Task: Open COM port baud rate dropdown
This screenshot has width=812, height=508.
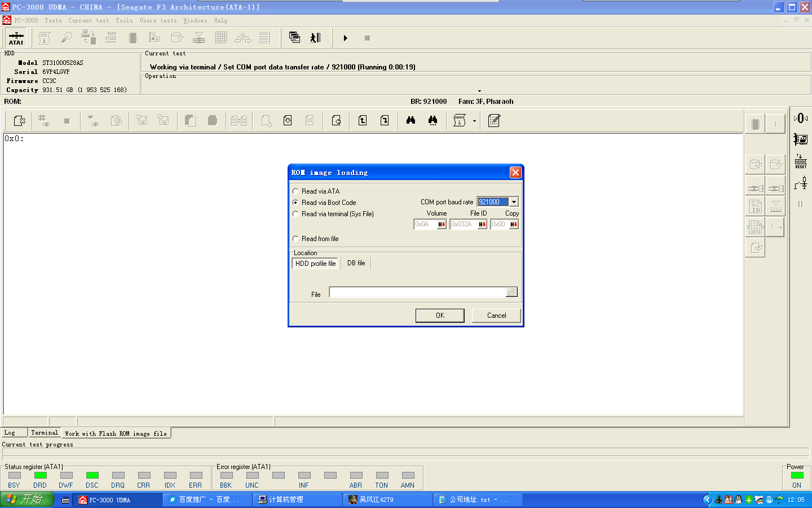Action: (514, 202)
